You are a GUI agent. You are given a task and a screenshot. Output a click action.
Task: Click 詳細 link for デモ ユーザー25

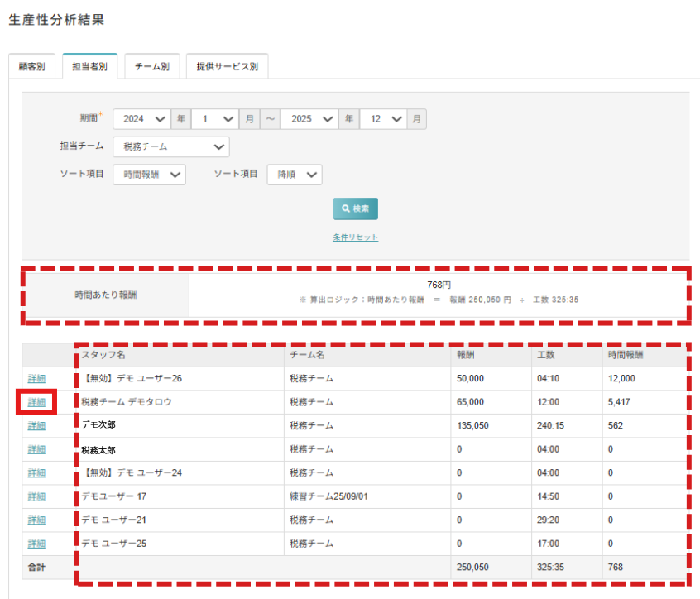tap(36, 544)
